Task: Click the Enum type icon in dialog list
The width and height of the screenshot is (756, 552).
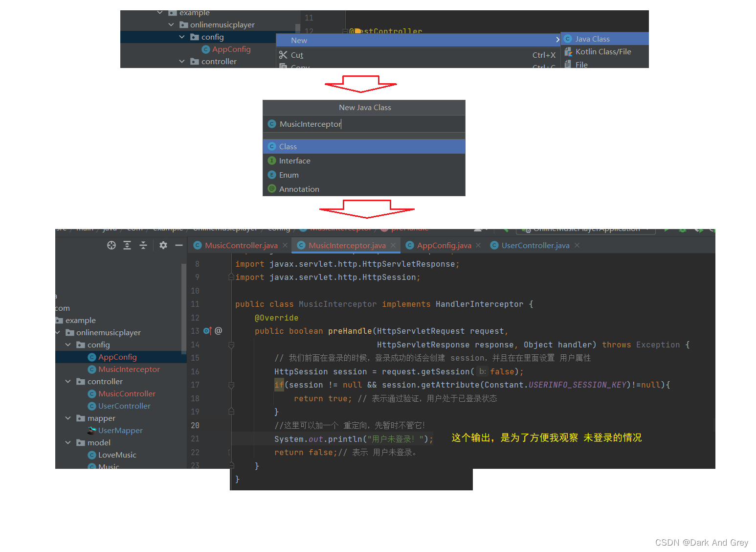Action: pyautogui.click(x=272, y=175)
